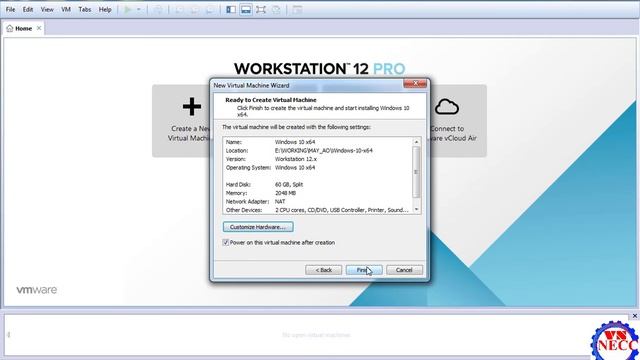Image resolution: width=640 pixels, height=360 pixels.
Task: Close the New Virtual Machine Wizard dialog
Action: 415,83
